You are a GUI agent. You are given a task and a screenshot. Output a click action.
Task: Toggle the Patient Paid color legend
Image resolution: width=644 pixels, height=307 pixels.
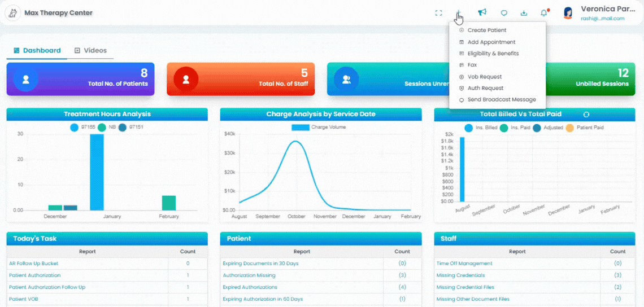pos(585,128)
